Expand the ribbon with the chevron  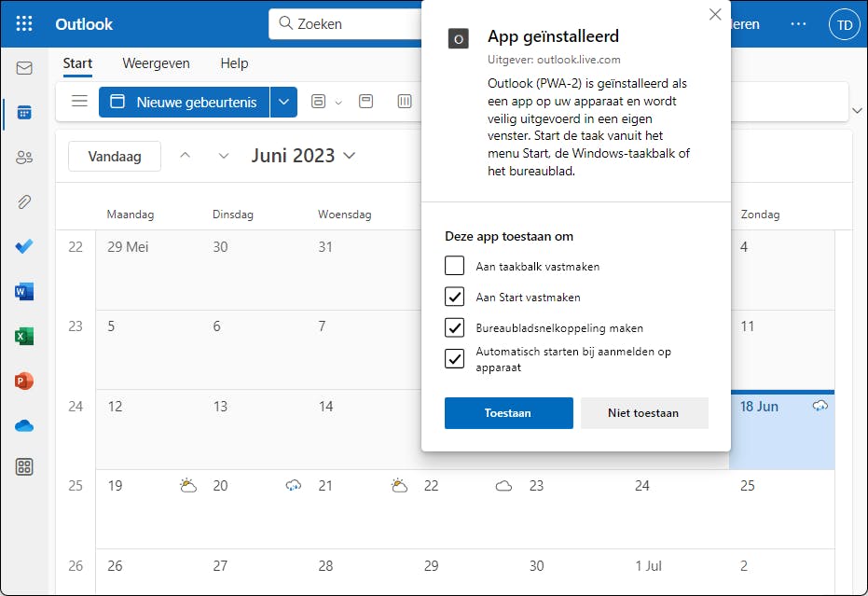[x=857, y=111]
